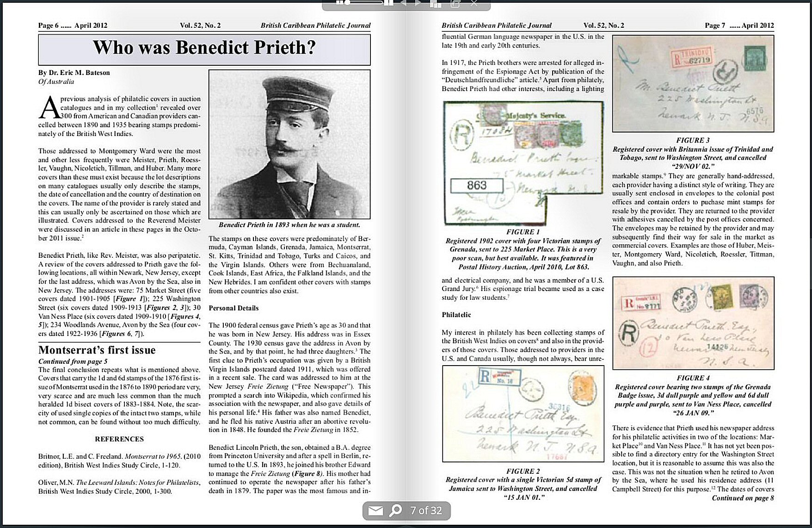Click the share icon in top toolbar
The height and width of the screenshot is (528, 812).
(x=455, y=3)
